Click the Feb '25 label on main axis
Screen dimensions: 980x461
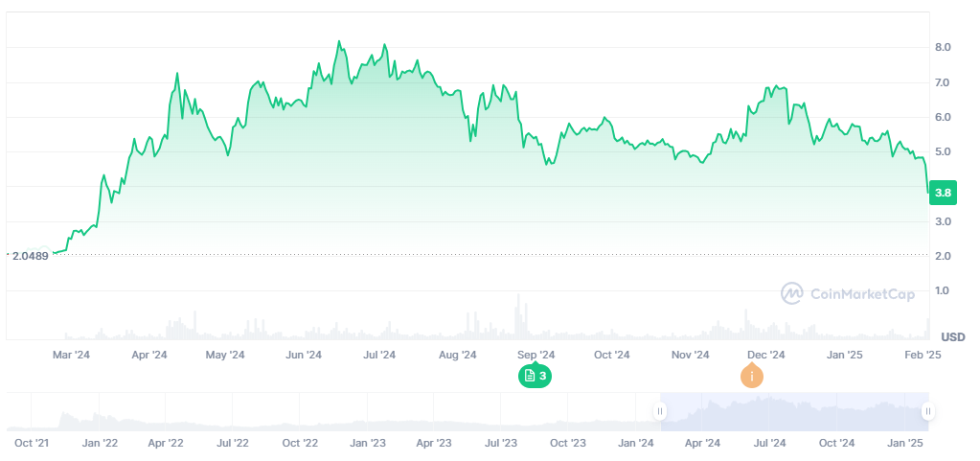(922, 355)
